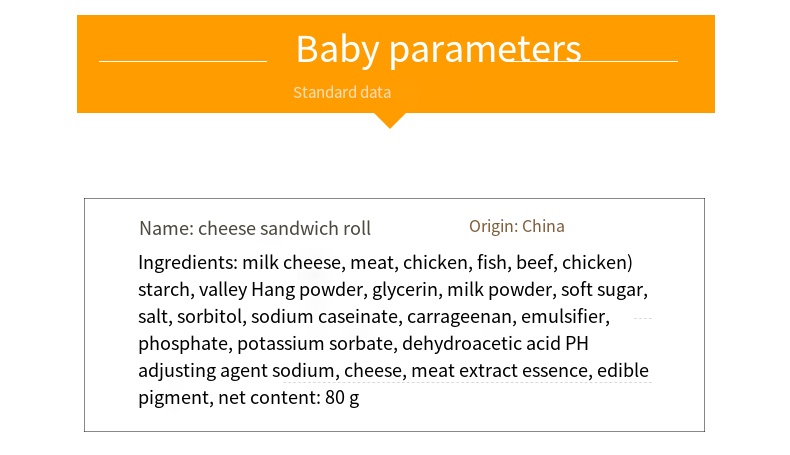Click the "Baby parameters" heading

pos(438,49)
